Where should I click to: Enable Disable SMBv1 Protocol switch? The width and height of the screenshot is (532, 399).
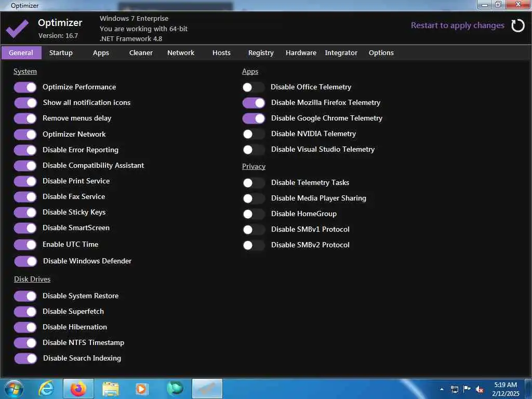tap(254, 230)
